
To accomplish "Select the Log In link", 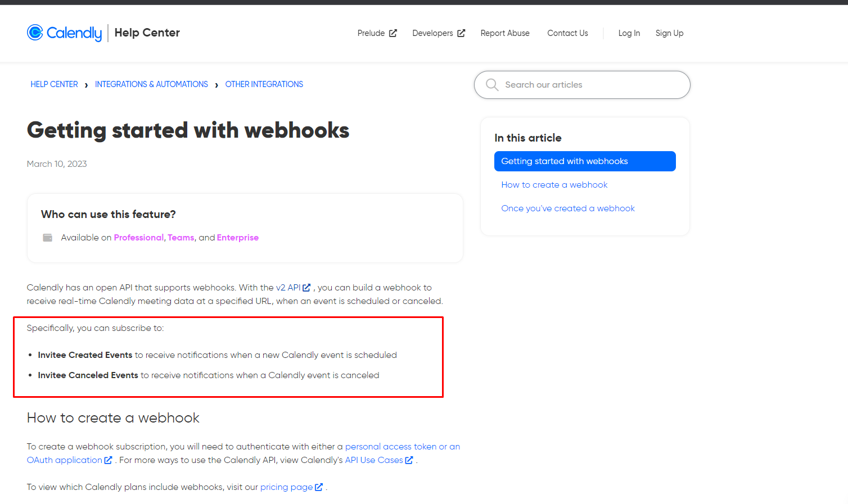I will 629,33.
